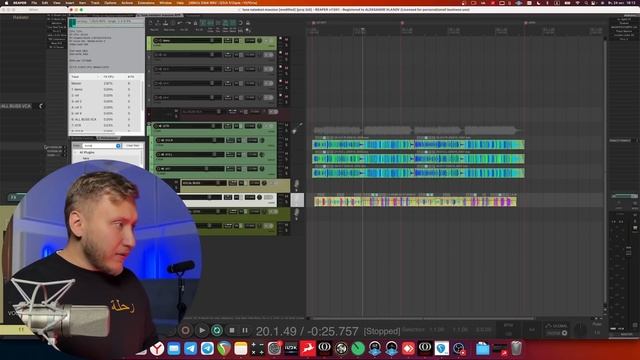This screenshot has height=360, width=640.
Task: Toggle the lock icon in main toolbar
Action: coord(248,23)
